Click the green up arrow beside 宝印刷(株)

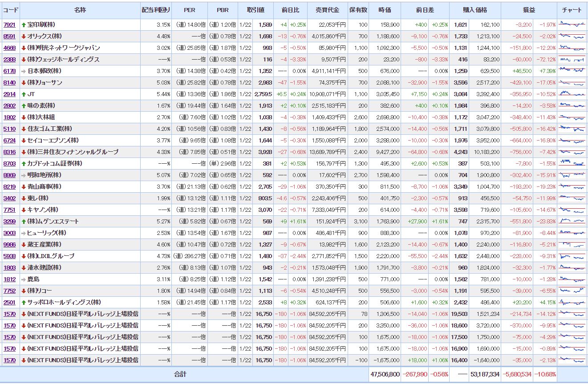point(24,24)
